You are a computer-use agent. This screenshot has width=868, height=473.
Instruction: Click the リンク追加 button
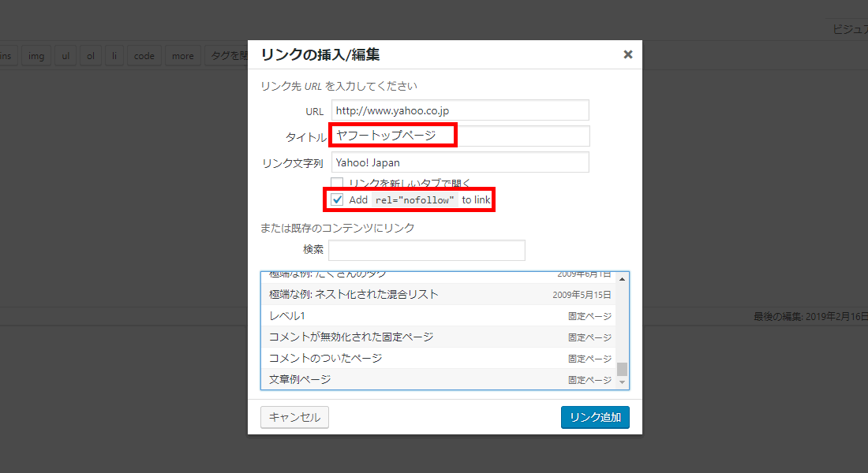595,417
